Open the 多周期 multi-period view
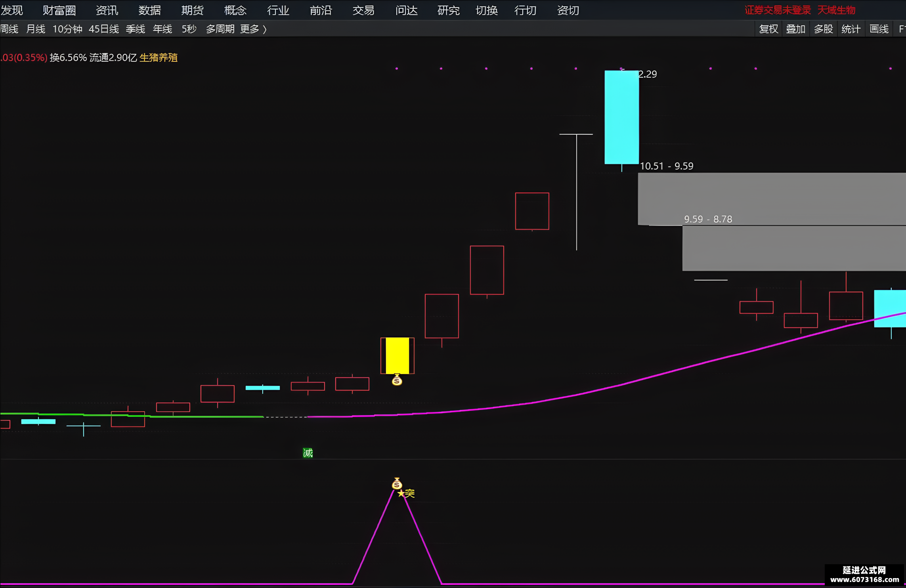 [220, 29]
